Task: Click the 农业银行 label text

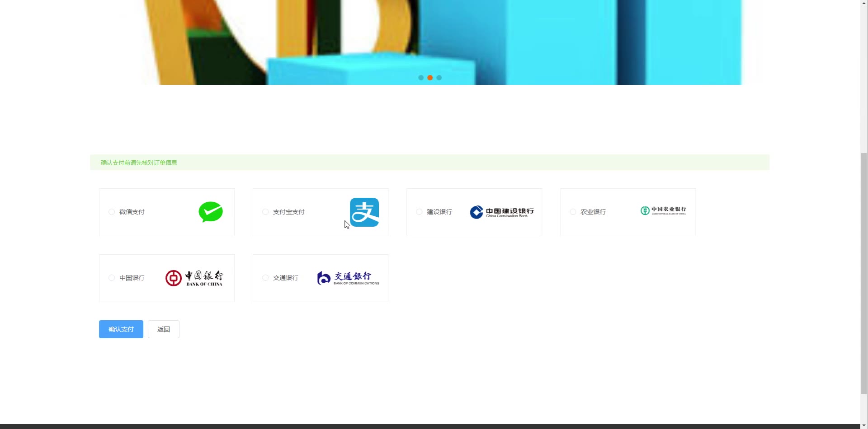Action: (x=593, y=212)
